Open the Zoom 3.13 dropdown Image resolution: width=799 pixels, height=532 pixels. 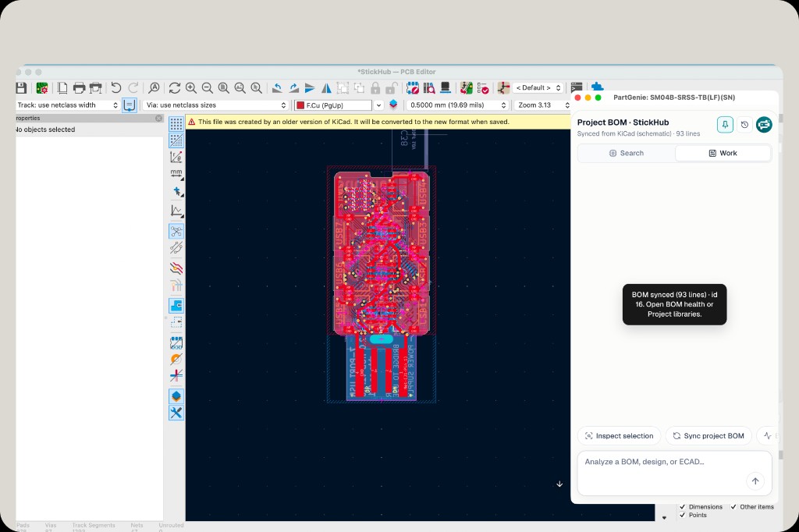coord(542,105)
